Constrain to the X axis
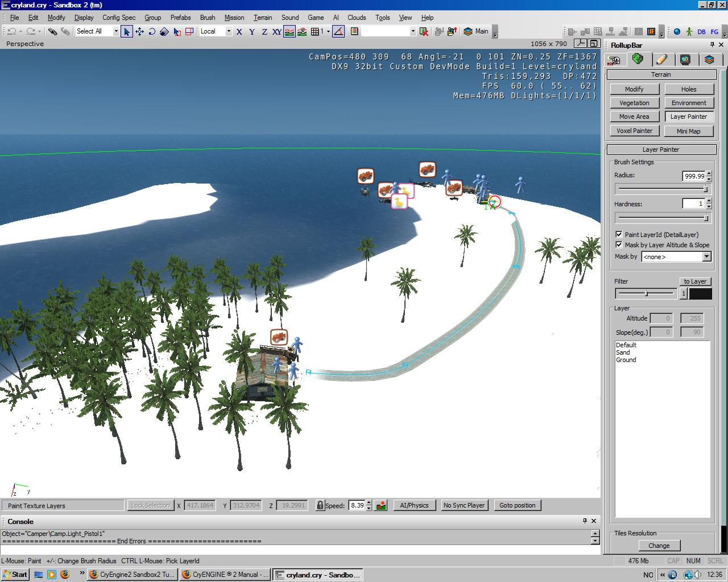This screenshot has height=582, width=728. [239, 31]
